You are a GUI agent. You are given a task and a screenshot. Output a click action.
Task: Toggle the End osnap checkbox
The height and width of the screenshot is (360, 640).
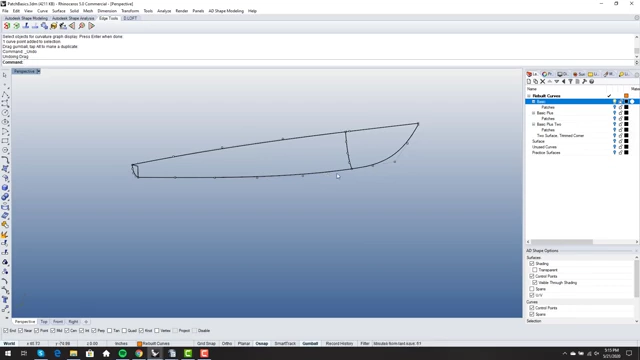pyautogui.click(x=6, y=331)
